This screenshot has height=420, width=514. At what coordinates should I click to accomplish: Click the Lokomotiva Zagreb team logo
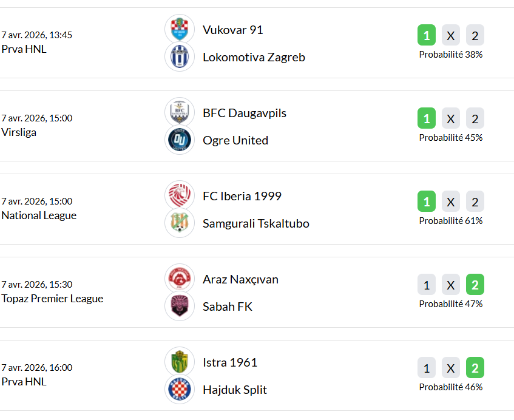click(180, 57)
